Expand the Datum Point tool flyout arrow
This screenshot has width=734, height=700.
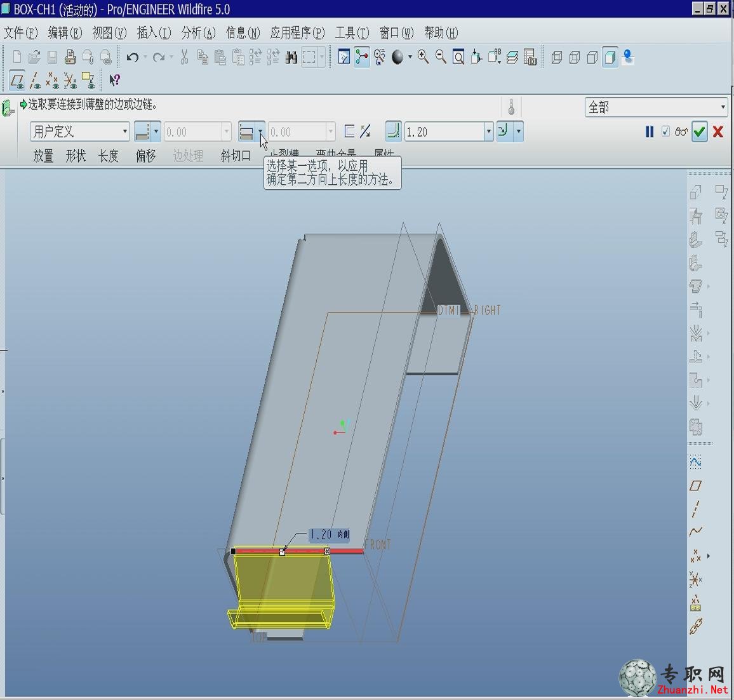pyautogui.click(x=709, y=556)
